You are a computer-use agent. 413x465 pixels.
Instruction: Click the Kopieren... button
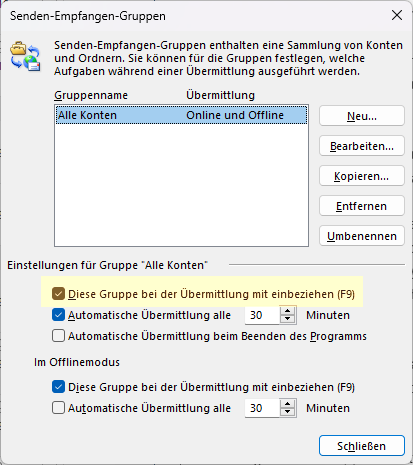pyautogui.click(x=362, y=176)
